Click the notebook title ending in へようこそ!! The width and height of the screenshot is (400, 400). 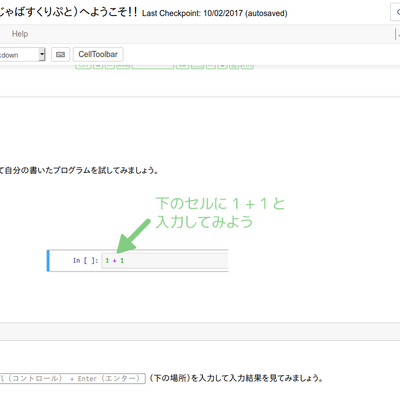click(68, 12)
